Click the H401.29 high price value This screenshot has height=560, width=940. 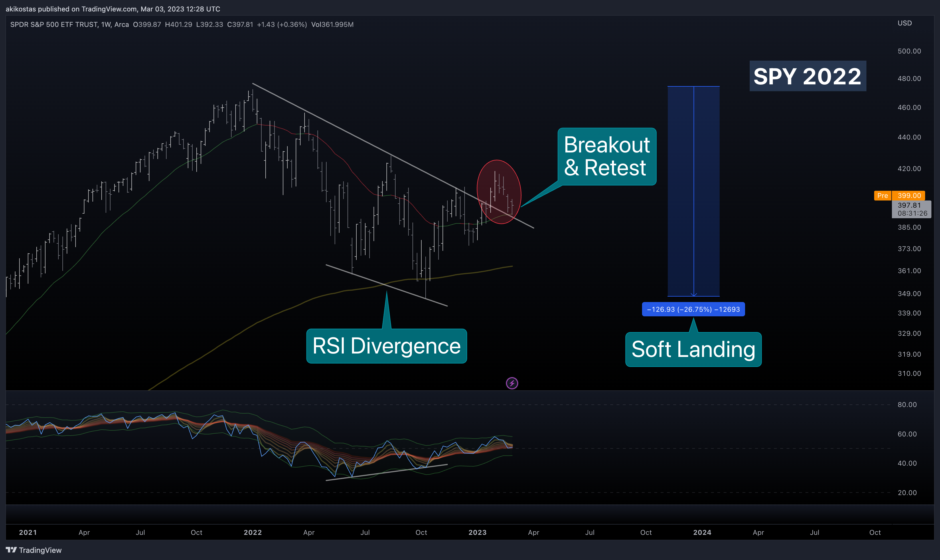tap(179, 25)
